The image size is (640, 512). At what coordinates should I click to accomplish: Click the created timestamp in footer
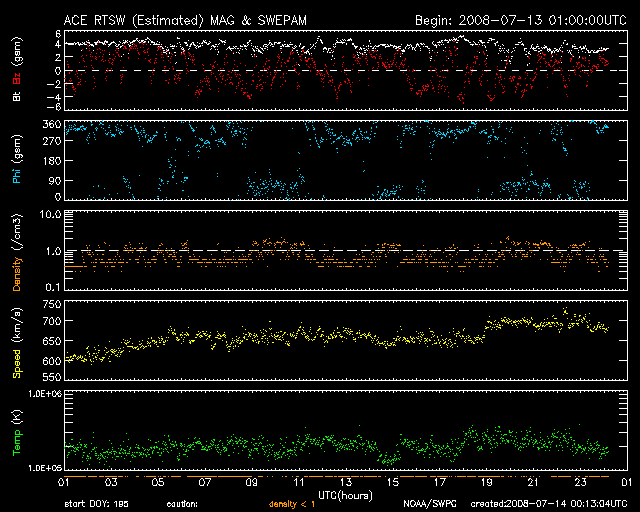pyautogui.click(x=548, y=504)
